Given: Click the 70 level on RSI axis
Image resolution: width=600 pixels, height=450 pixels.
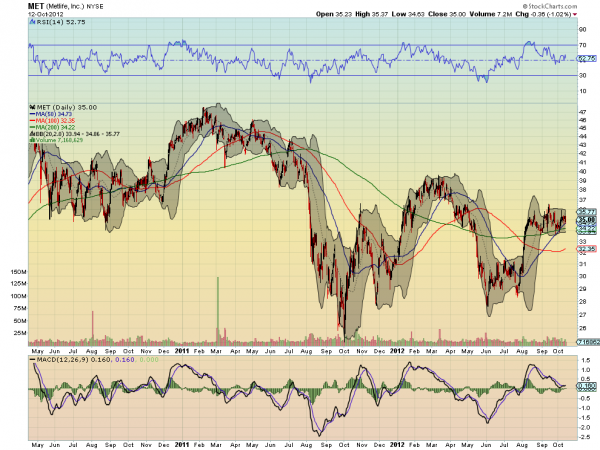Looking at the screenshot, I should 582,45.
